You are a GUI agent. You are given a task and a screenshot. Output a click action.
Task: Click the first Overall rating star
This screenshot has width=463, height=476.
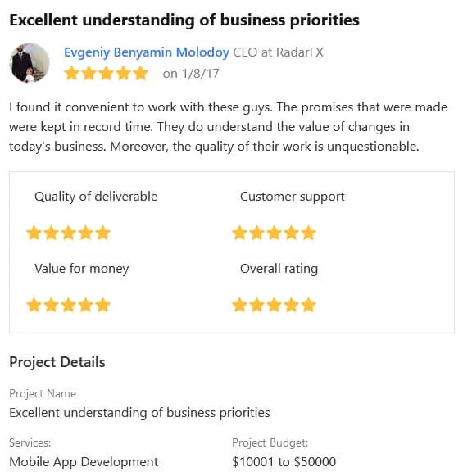[239, 305]
